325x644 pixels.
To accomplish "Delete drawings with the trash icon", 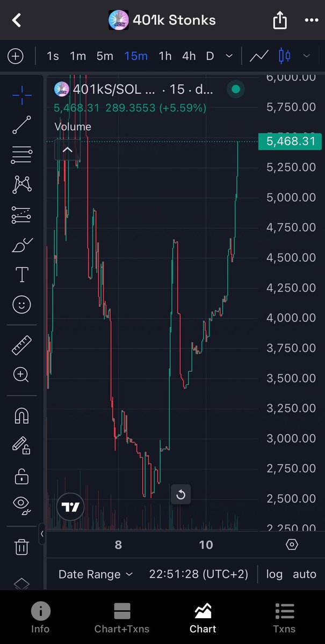I will click(x=21, y=547).
